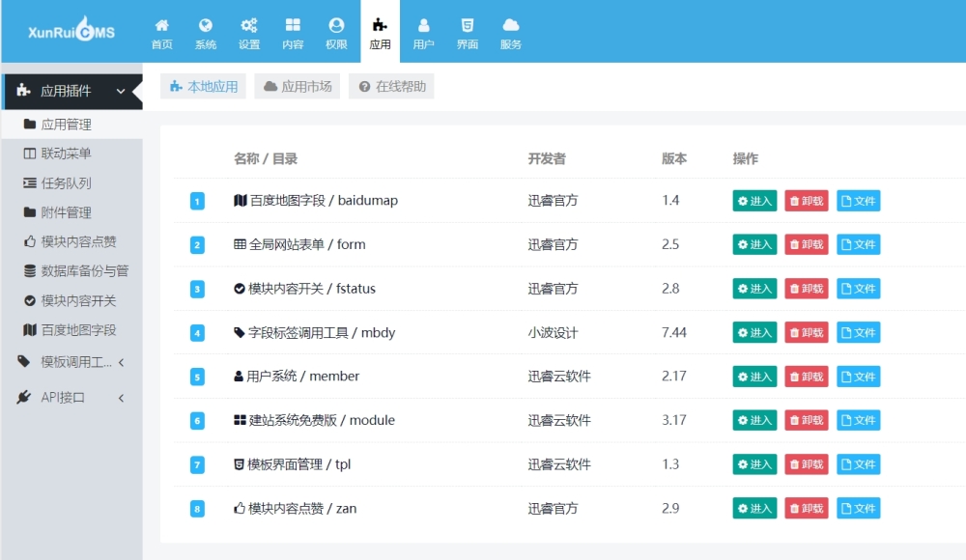Click check icon beside 模块内容开关 / fstatus

click(x=240, y=289)
